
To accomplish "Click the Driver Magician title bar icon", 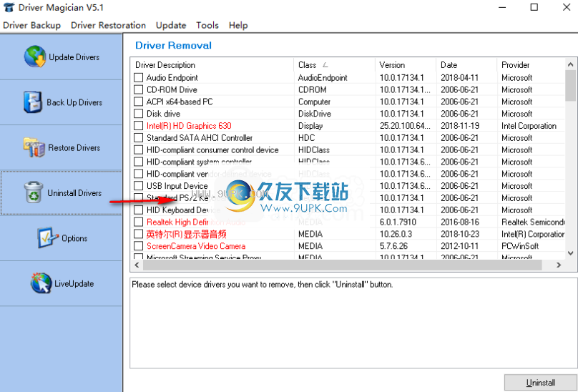I will 9,7.
